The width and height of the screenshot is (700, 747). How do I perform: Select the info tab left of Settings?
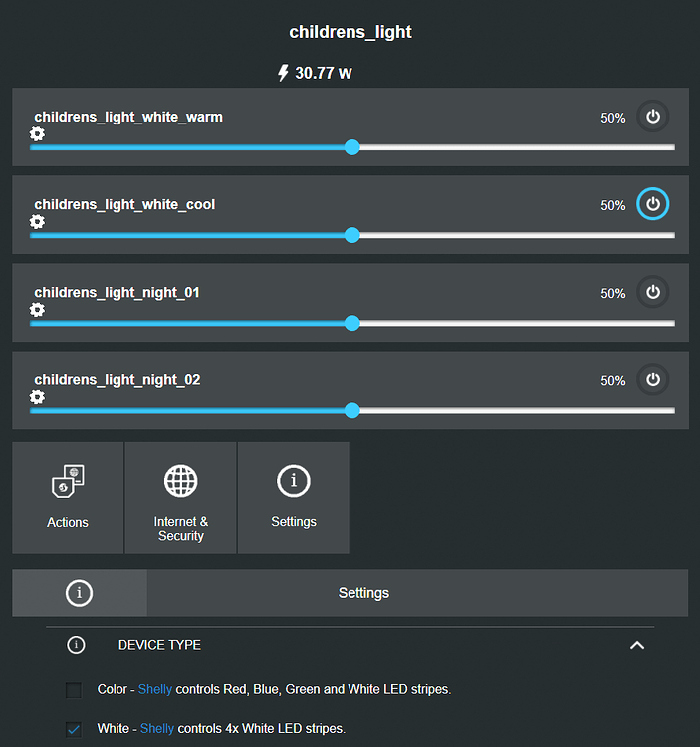79,593
